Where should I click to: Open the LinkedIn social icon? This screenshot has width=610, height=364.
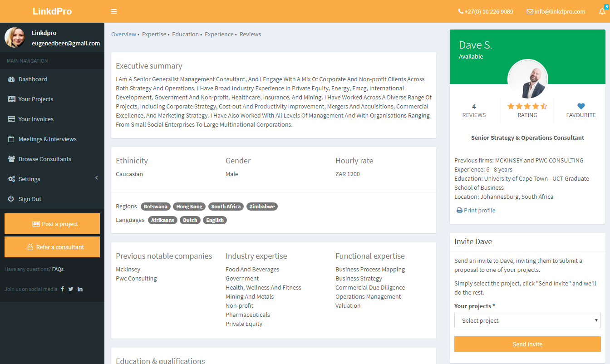pos(80,289)
